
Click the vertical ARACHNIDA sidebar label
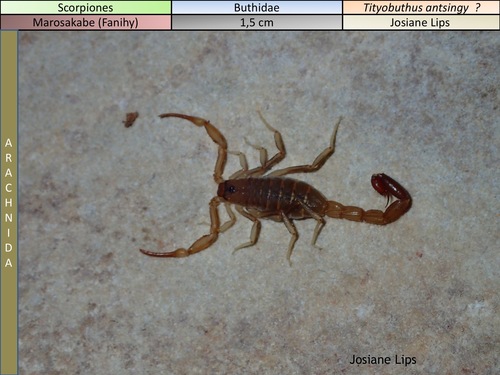[9, 203]
